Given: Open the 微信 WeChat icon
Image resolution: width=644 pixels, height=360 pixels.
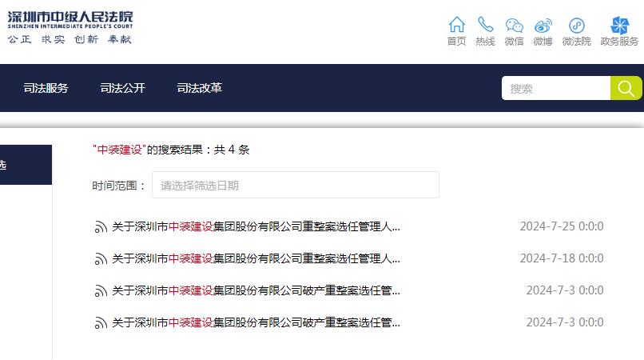Looking at the screenshot, I should [x=515, y=25].
